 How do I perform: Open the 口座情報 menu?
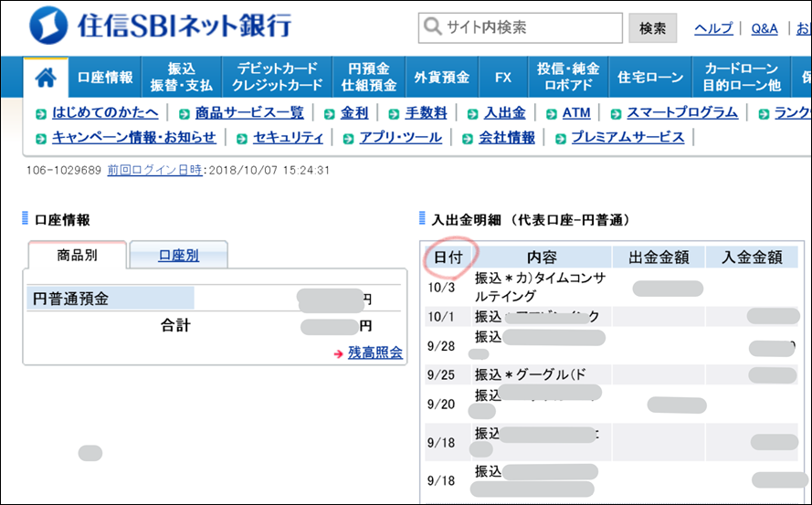105,78
